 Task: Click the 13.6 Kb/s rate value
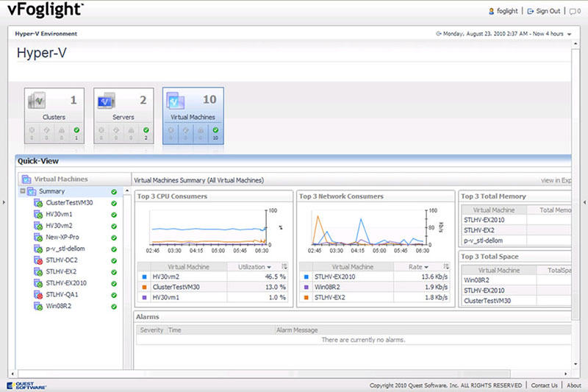(434, 277)
